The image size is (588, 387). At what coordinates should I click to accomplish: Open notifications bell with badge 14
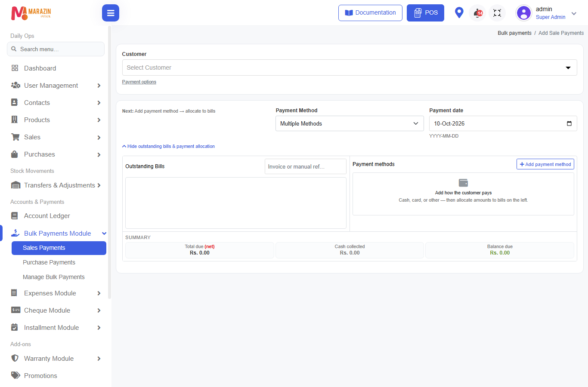coord(478,13)
